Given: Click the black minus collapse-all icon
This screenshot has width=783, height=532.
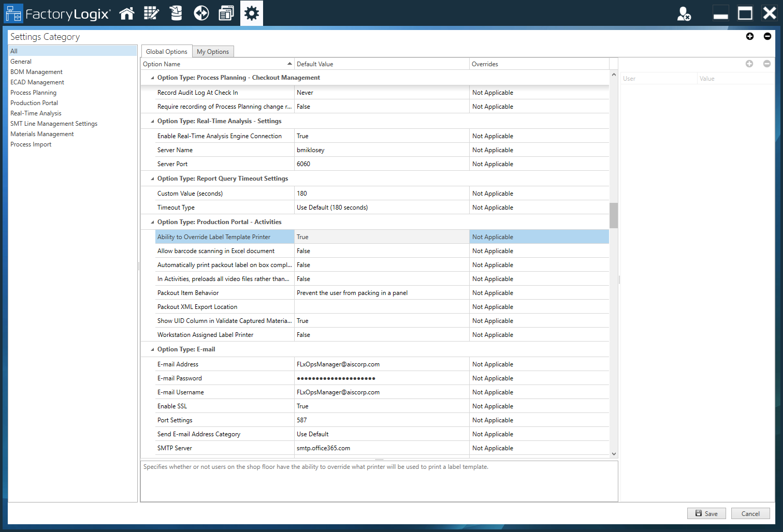Looking at the screenshot, I should [767, 36].
